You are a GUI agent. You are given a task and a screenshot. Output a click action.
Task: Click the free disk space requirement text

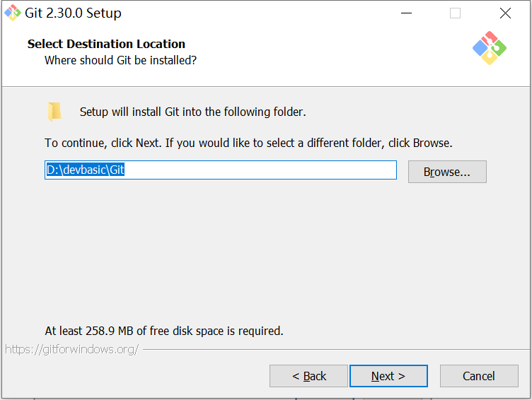point(164,331)
